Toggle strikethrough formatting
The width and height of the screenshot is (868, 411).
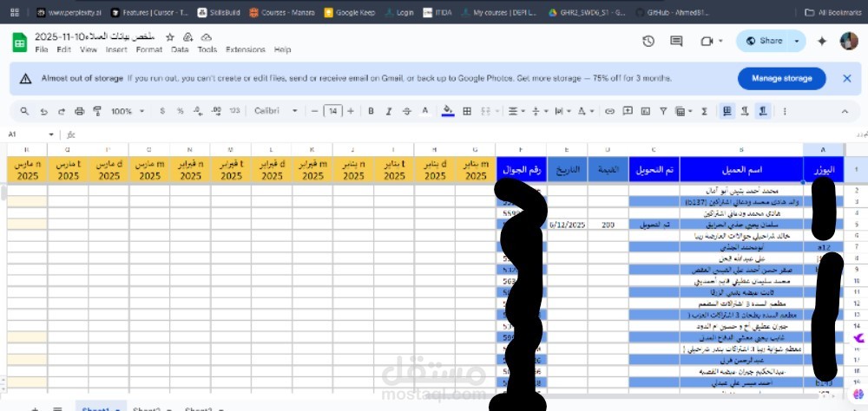pyautogui.click(x=407, y=111)
